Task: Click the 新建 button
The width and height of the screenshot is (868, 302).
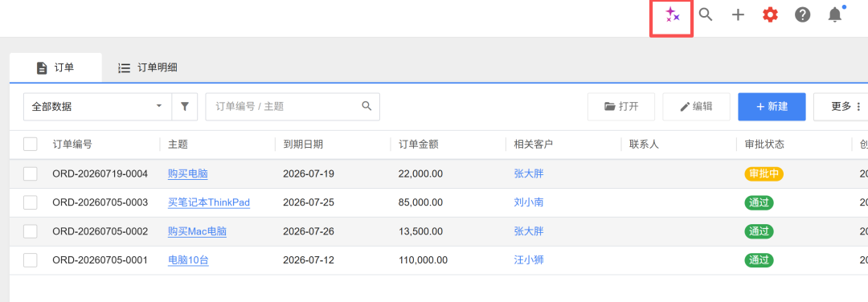Action: (x=772, y=107)
